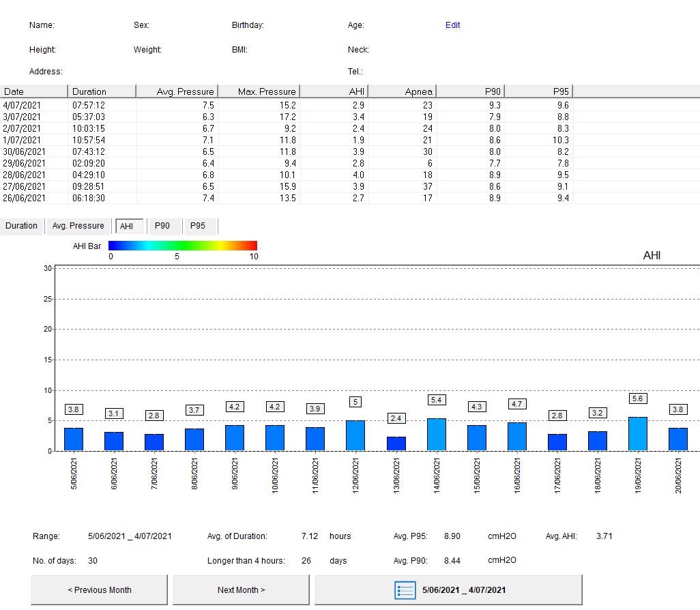The height and width of the screenshot is (610, 700).
Task: Click the AHI Bar color gradient legend
Action: click(183, 246)
